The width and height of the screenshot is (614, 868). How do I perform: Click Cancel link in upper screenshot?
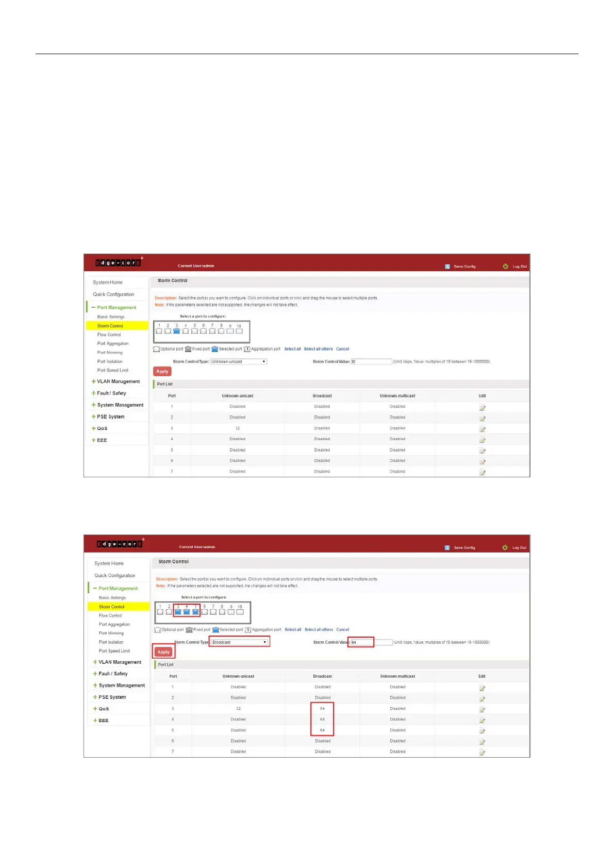click(x=343, y=349)
